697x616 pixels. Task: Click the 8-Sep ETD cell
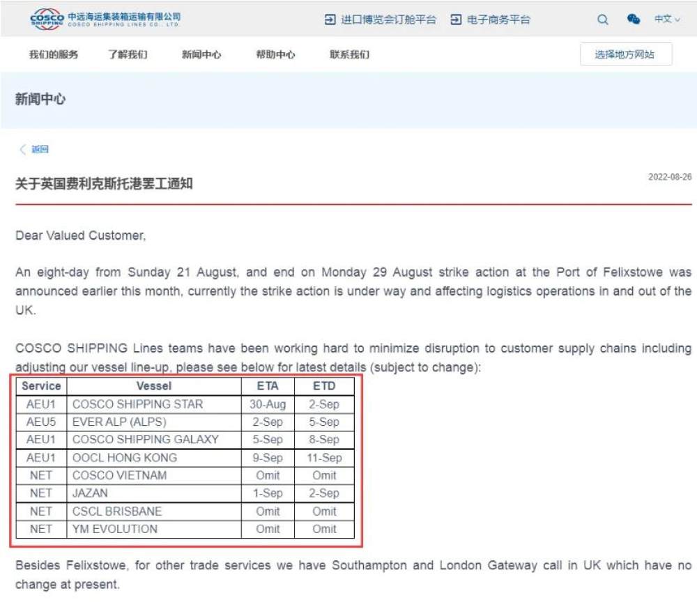click(324, 440)
